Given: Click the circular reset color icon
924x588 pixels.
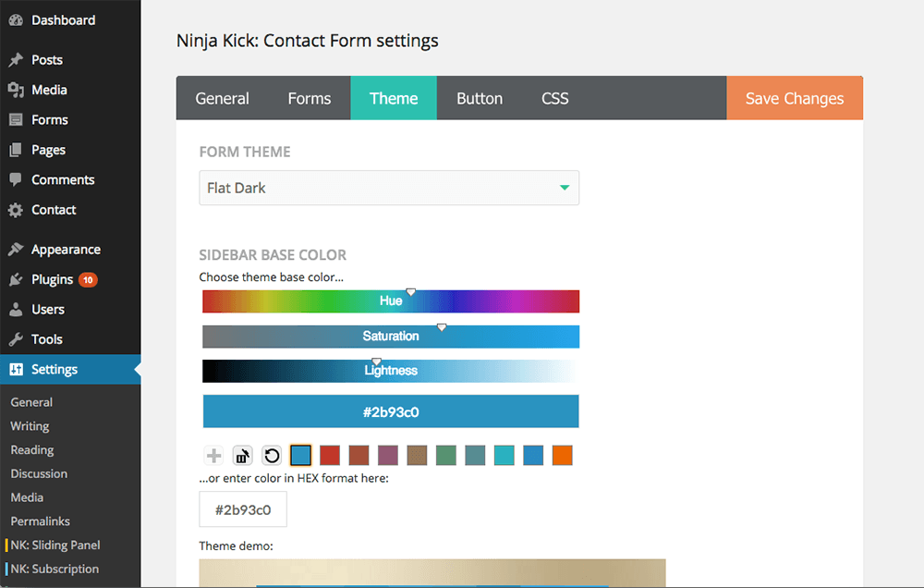Looking at the screenshot, I should click(272, 455).
